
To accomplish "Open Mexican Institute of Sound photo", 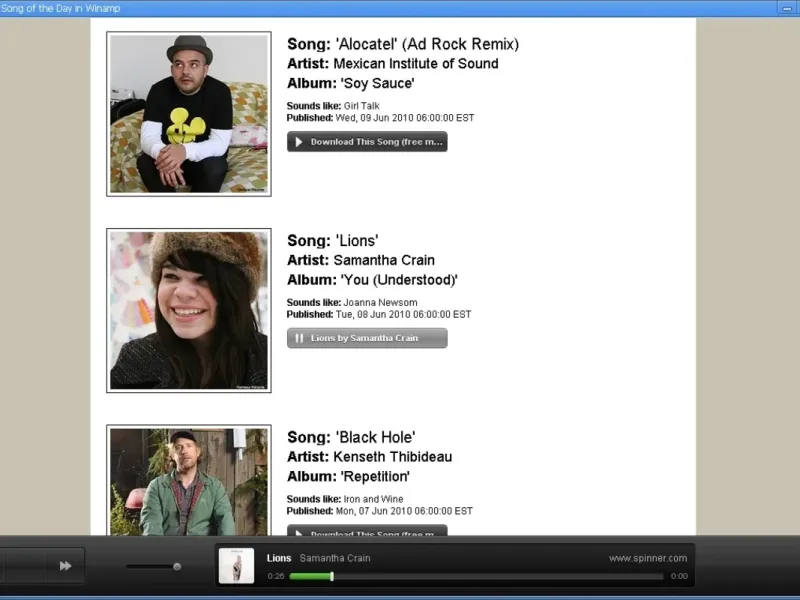I will point(189,114).
